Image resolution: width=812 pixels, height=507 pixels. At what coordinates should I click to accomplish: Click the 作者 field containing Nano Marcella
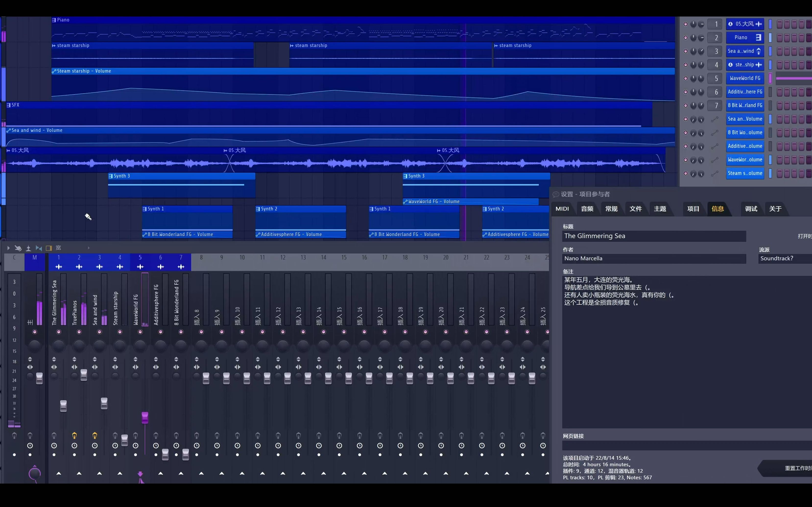654,259
